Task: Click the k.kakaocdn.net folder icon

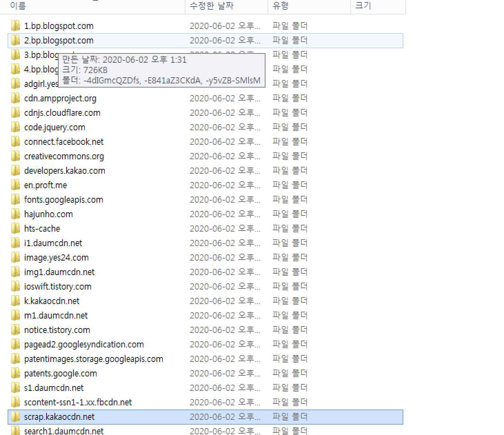Action: point(15,301)
